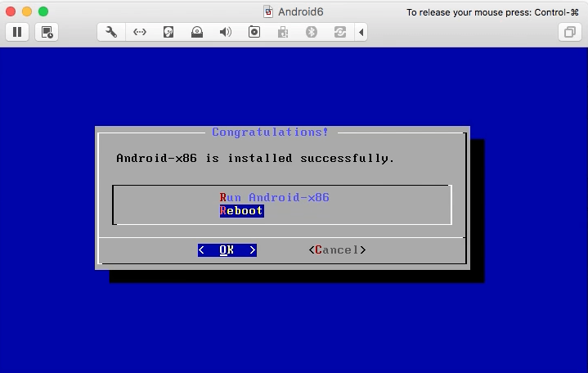Close the Android6 window
The width and height of the screenshot is (588, 373).
tap(11, 11)
